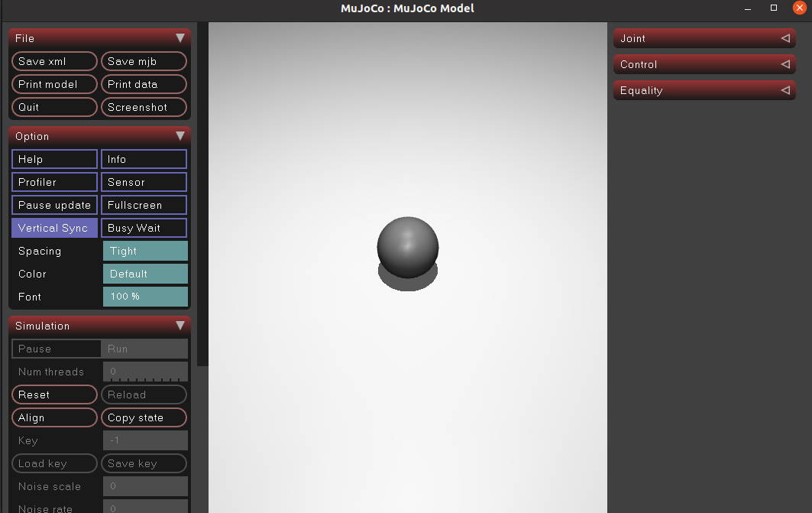Toggle Pause update option
Viewport: 812px width, 513px height.
(54, 205)
